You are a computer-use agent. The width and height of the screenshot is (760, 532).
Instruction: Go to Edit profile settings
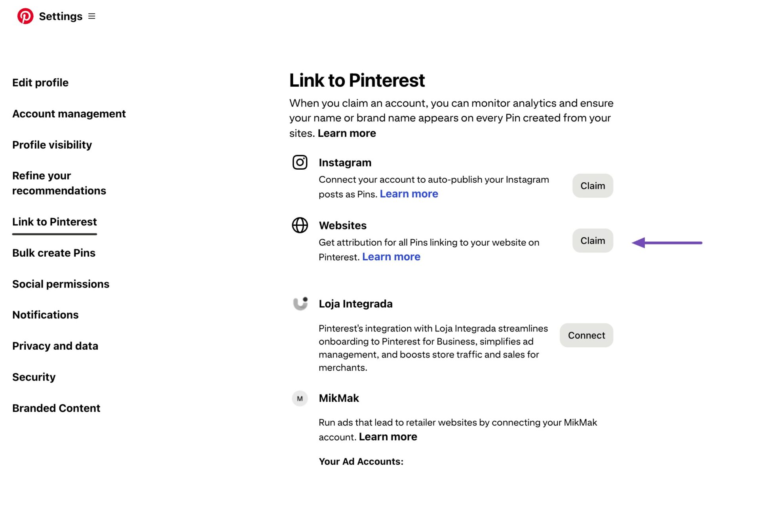click(40, 83)
